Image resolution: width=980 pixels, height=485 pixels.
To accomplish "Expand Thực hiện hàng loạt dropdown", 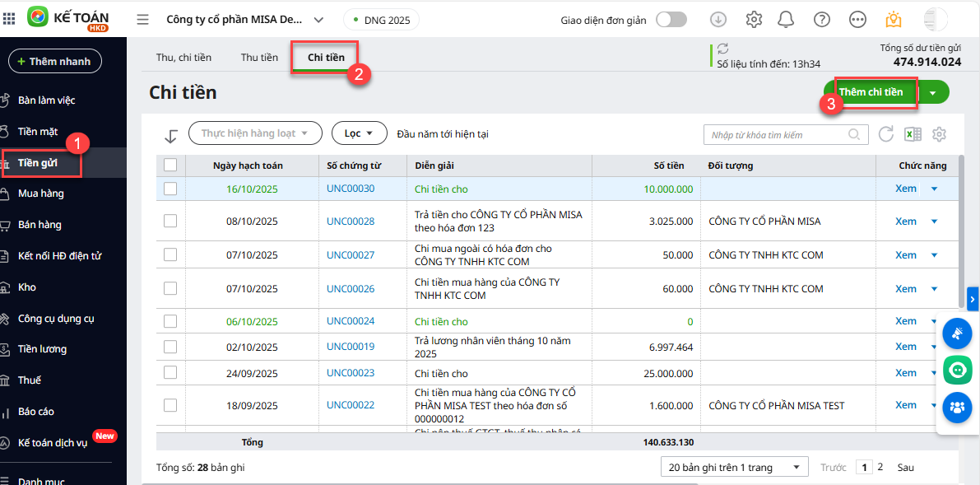I will [254, 133].
